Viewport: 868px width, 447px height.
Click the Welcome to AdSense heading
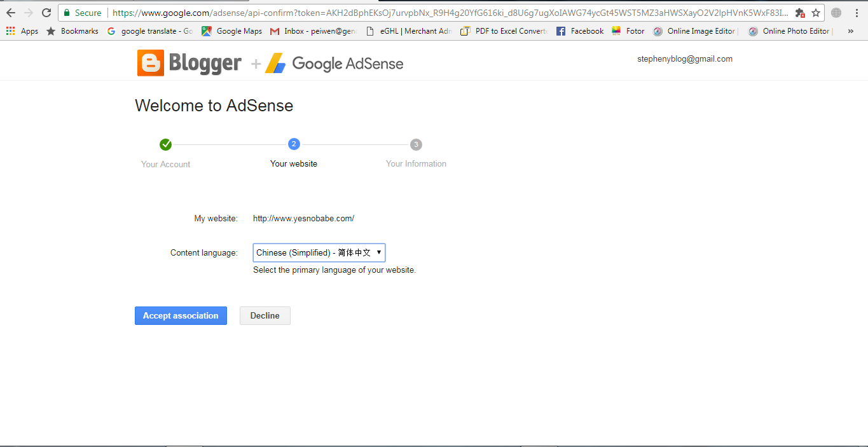[x=214, y=106]
